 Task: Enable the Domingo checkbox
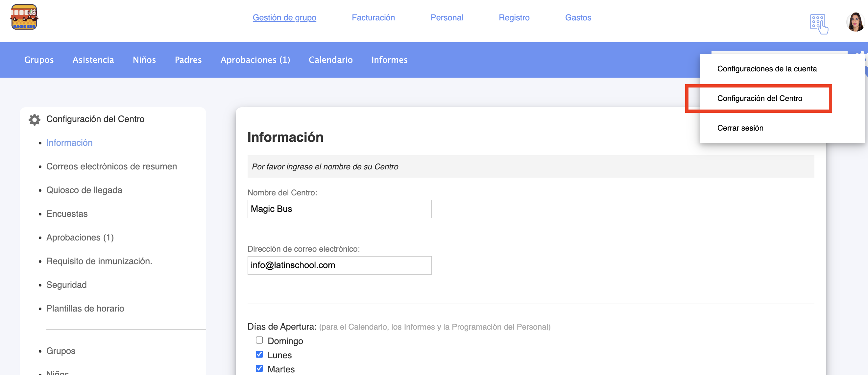pyautogui.click(x=259, y=340)
